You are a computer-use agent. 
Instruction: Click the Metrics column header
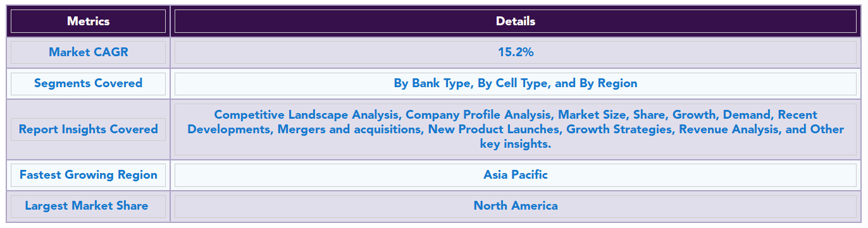tap(89, 21)
